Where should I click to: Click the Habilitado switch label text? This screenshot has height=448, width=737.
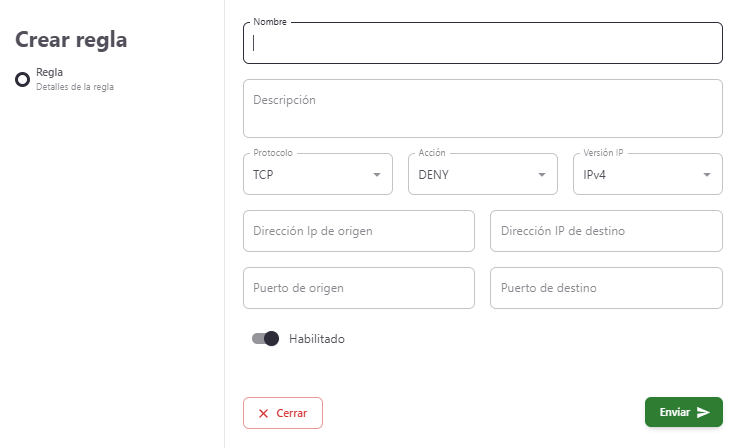click(x=316, y=339)
